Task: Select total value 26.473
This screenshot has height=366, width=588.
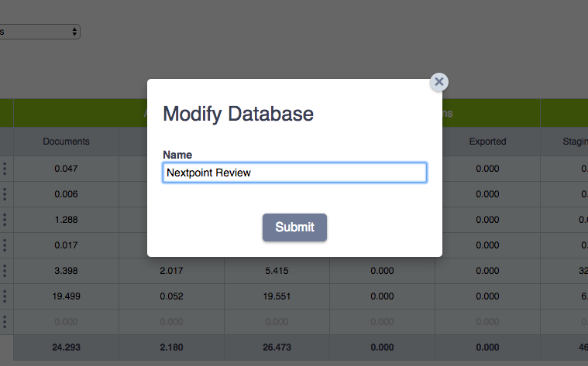Action: pyautogui.click(x=277, y=347)
